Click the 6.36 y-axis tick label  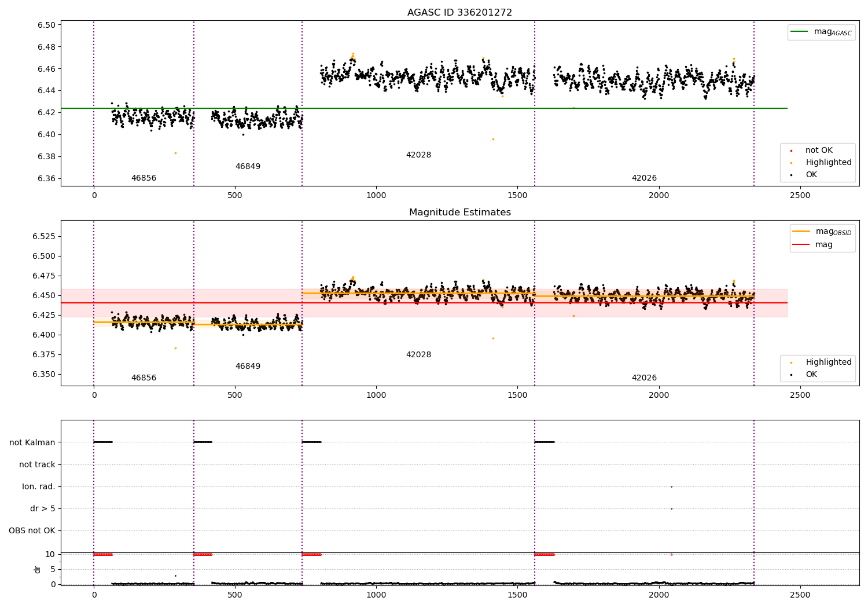(x=46, y=178)
